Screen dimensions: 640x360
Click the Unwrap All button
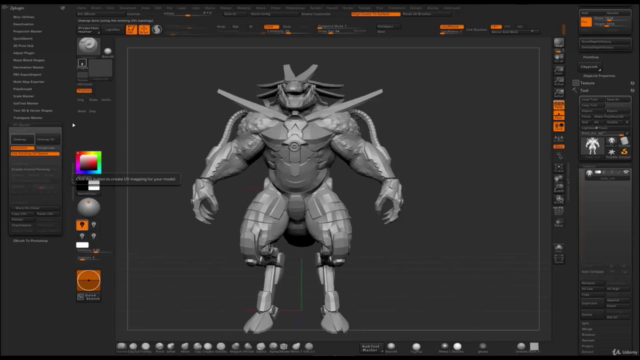(x=48, y=139)
